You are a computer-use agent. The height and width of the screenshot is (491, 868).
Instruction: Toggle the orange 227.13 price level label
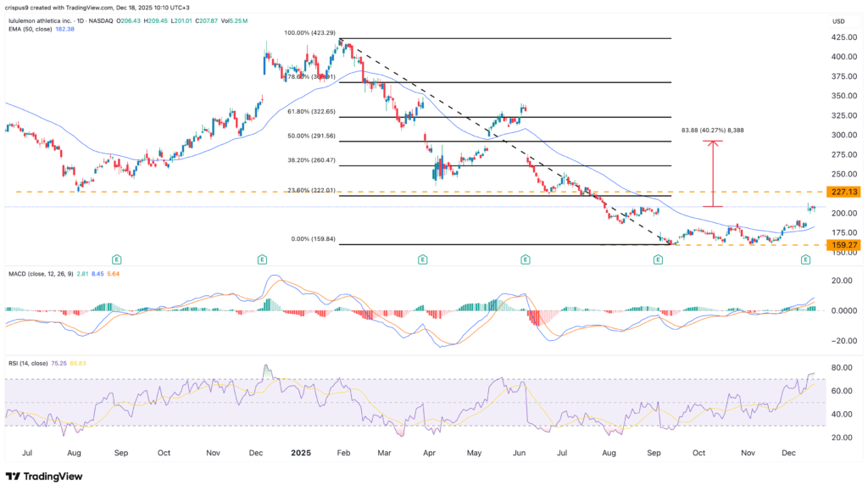click(843, 192)
